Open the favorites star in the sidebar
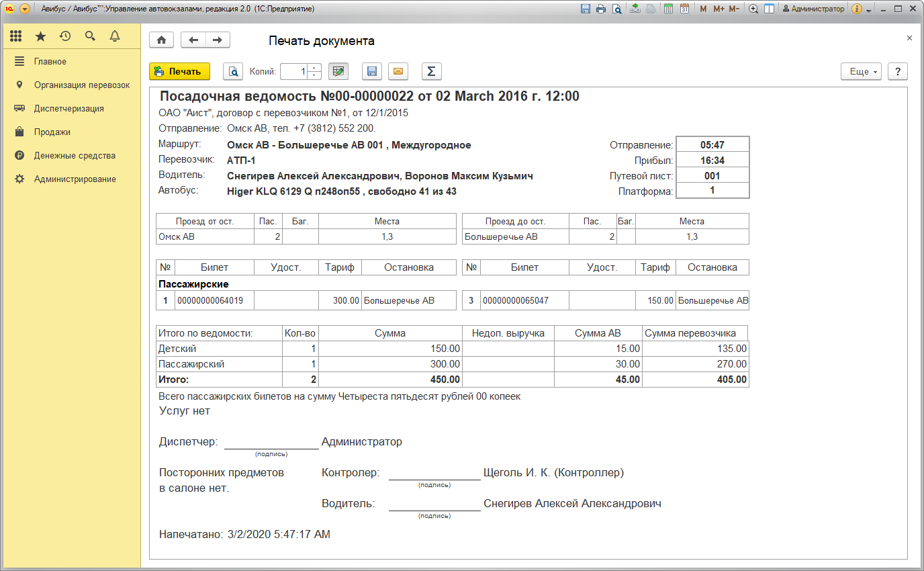Viewport: 924px width, 571px height. pos(40,36)
